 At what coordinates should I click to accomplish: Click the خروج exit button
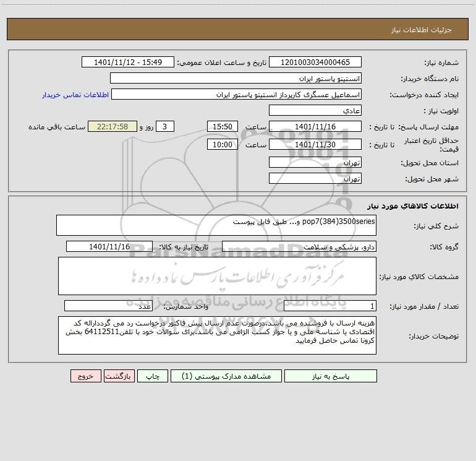coord(85,376)
